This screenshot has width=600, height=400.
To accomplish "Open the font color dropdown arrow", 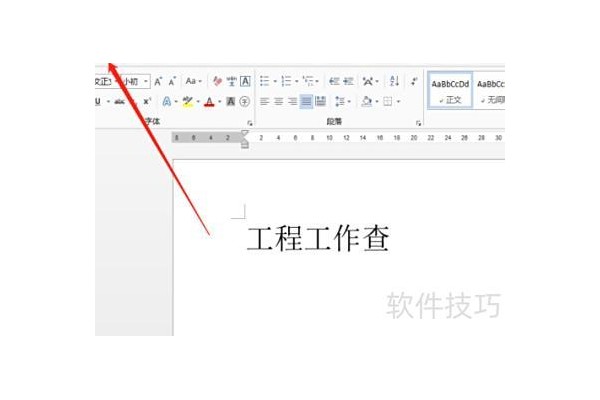I will click(219, 101).
